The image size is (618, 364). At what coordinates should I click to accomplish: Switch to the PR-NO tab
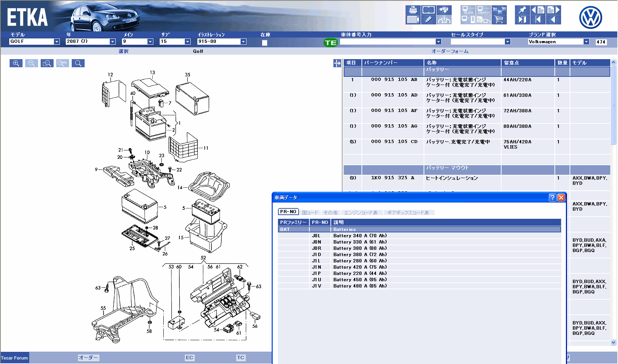(288, 212)
